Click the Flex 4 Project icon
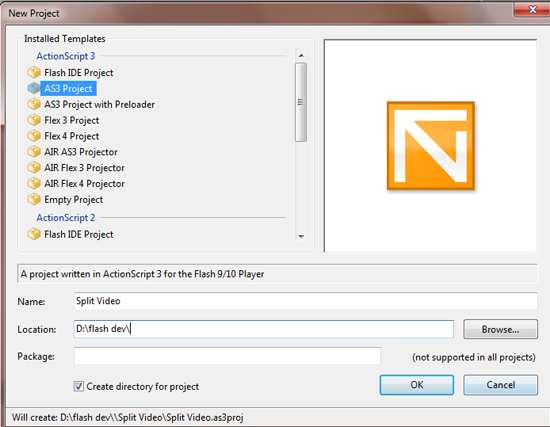Viewport: 550px width, 427px height. click(x=34, y=136)
